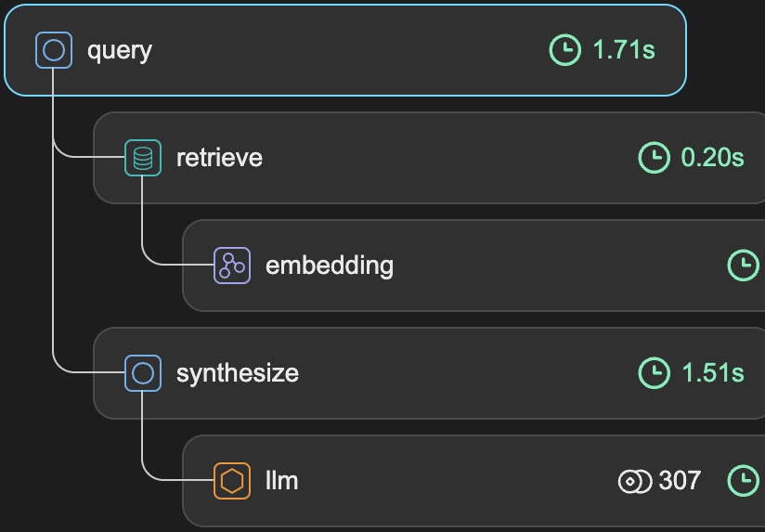Image resolution: width=765 pixels, height=532 pixels.
Task: Click the embedding node graph icon
Action: coord(232,266)
